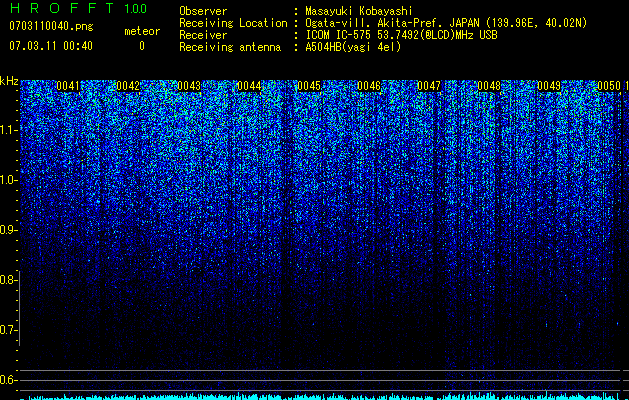This screenshot has height=400, width=629.
Task: Click the HROFFT title text
Action: 62,8
